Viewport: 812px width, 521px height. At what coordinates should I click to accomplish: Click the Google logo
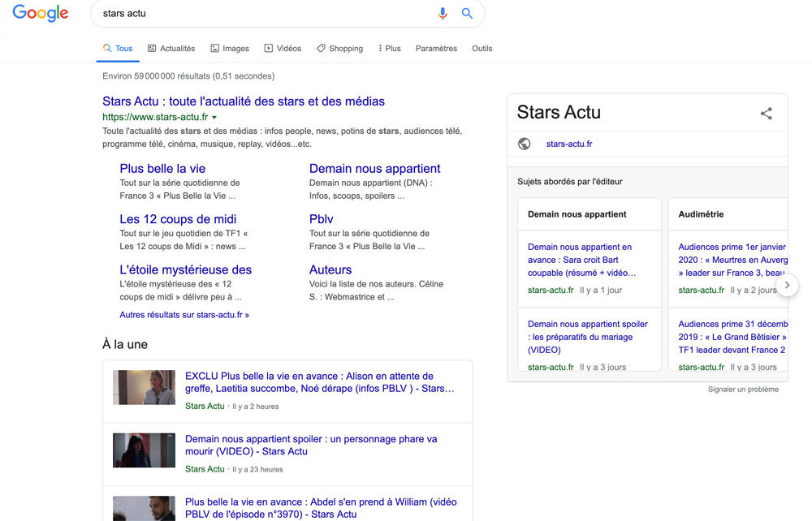coord(41,13)
